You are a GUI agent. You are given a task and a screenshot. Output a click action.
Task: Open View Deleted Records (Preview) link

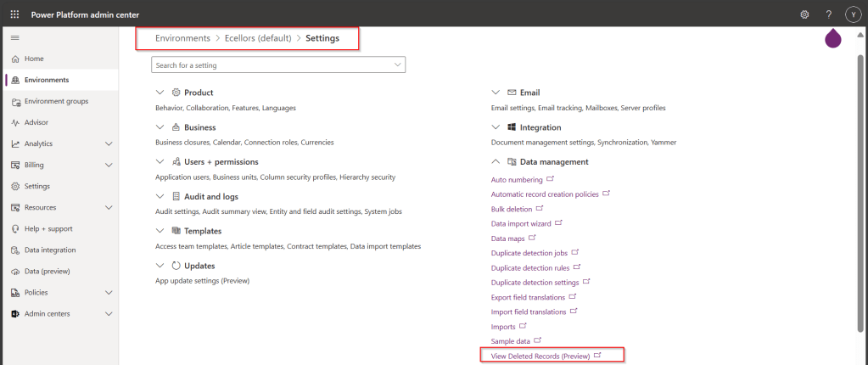coord(540,356)
